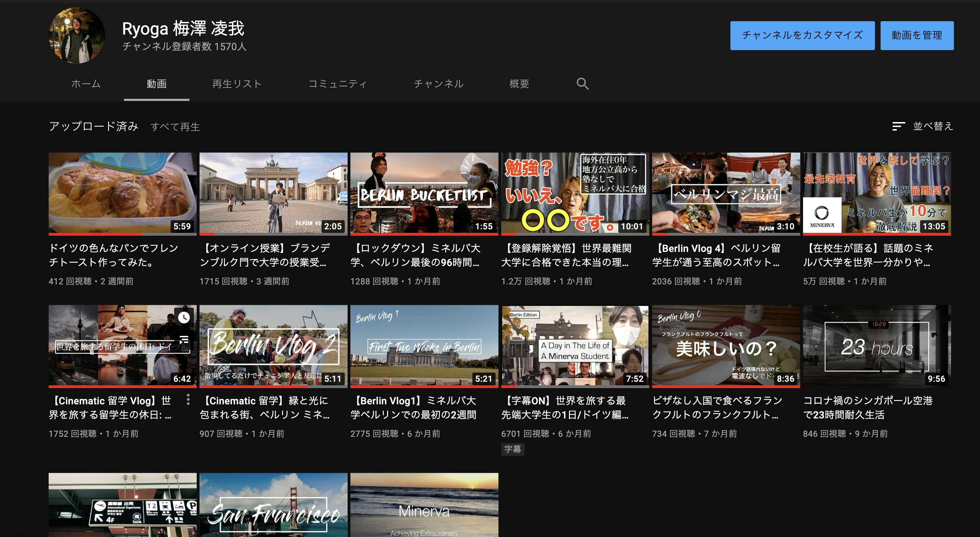980x537 pixels.
Task: Click the 6701 回視聴・6 か月前 stats
Action: (x=546, y=433)
